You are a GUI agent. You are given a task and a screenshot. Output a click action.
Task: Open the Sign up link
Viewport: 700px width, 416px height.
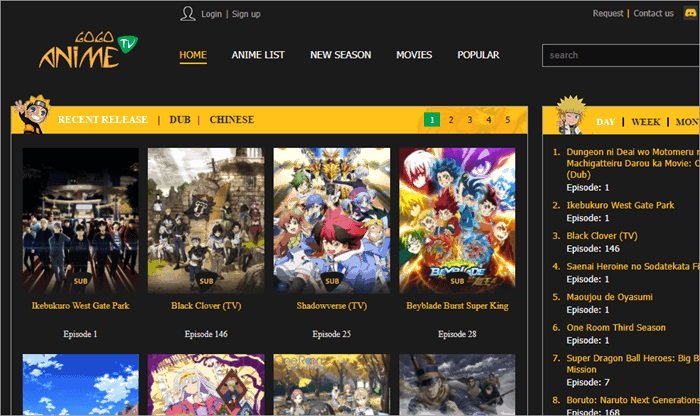pos(246,14)
